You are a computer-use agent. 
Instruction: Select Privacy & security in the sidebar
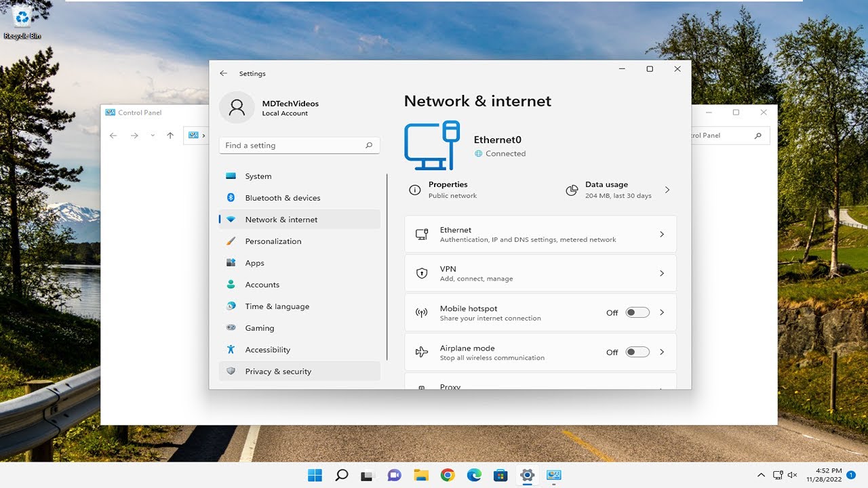(x=300, y=371)
